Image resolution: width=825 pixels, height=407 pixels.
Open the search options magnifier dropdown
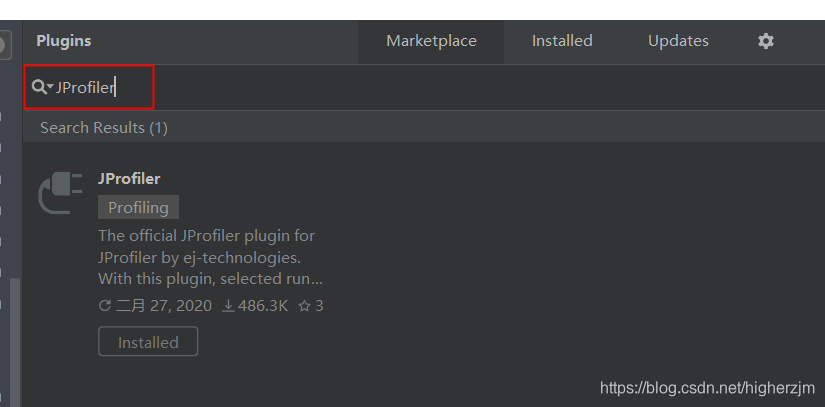42,87
